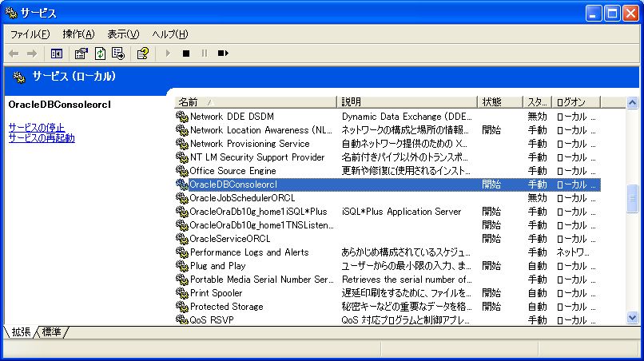Select Portable Media Serial Number service
This screenshot has width=644, height=361.
coord(261,280)
